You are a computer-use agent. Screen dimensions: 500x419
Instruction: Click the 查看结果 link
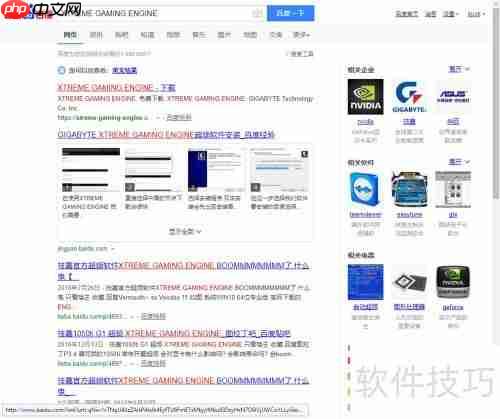coord(124,70)
